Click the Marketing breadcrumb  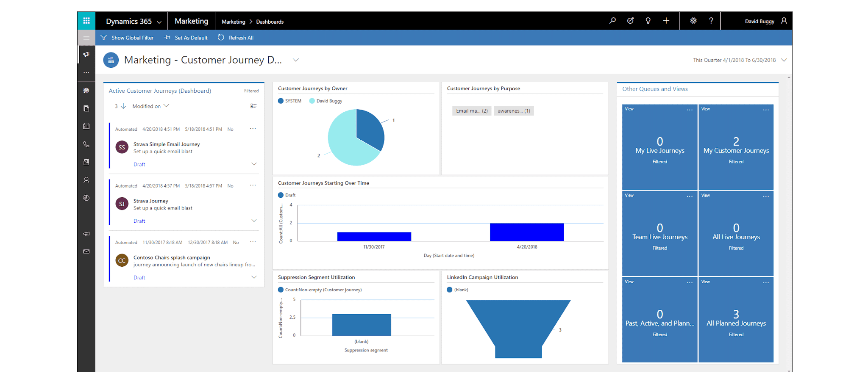tap(234, 22)
